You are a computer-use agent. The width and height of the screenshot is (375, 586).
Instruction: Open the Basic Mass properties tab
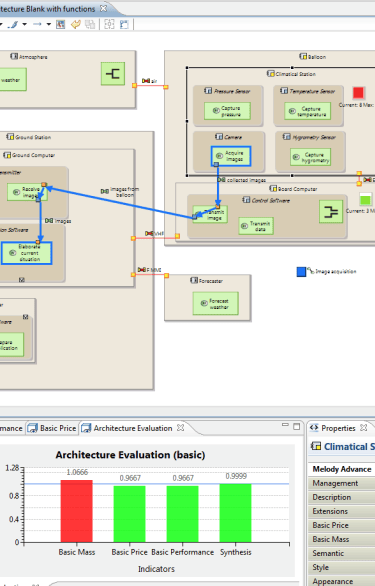pyautogui.click(x=341, y=539)
